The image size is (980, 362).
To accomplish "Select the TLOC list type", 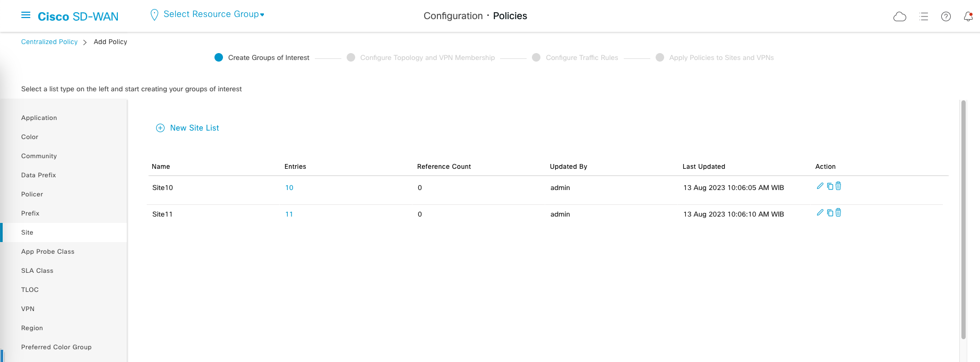I will [x=30, y=290].
